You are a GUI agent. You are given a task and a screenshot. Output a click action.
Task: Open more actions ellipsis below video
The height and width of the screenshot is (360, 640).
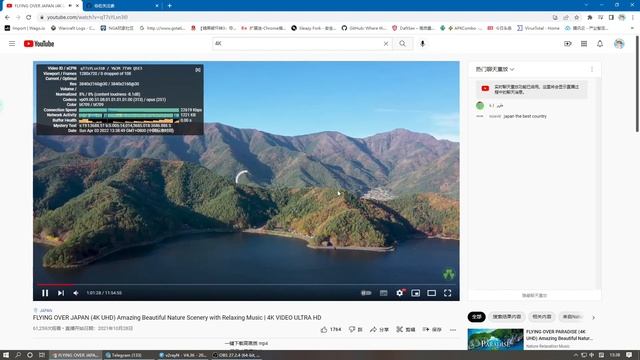[x=453, y=330]
